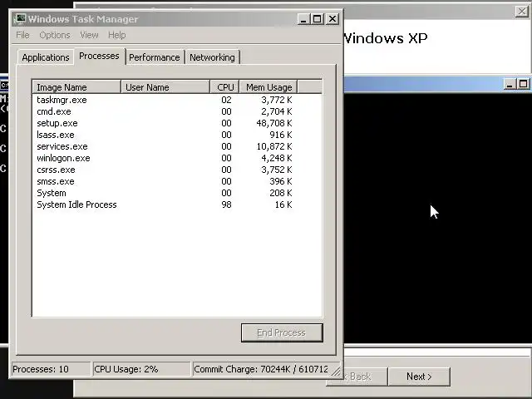Viewport: 532px width, 399px height.
Task: Click the Task Manager resize grip corner
Action: pos(336,372)
